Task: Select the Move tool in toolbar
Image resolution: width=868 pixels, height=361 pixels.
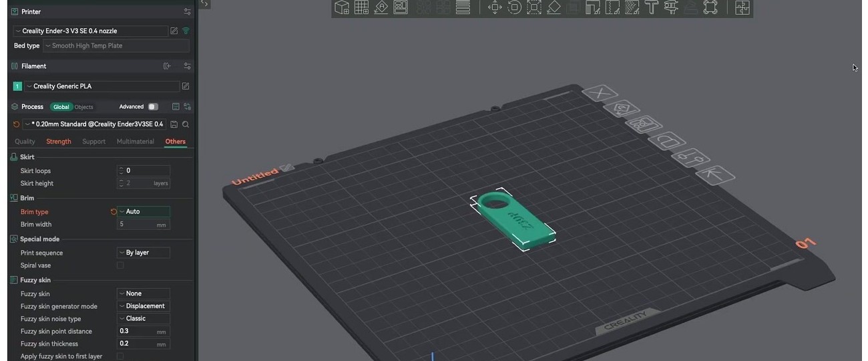Action: tap(495, 7)
